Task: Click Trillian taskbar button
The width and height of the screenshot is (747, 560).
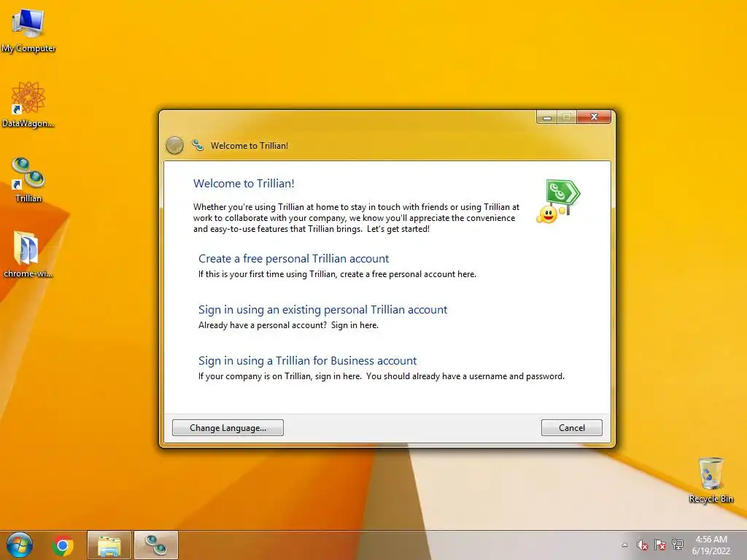Action: [x=156, y=545]
